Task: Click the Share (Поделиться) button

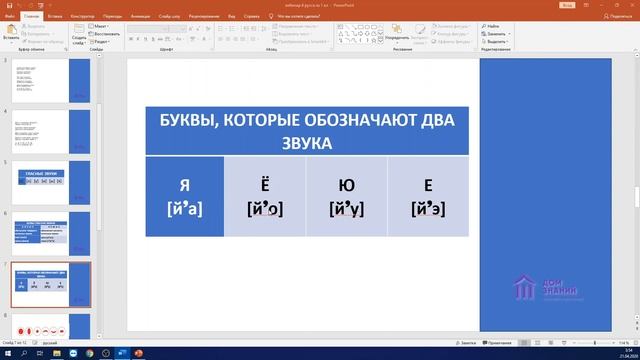Action: pyautogui.click(x=618, y=16)
